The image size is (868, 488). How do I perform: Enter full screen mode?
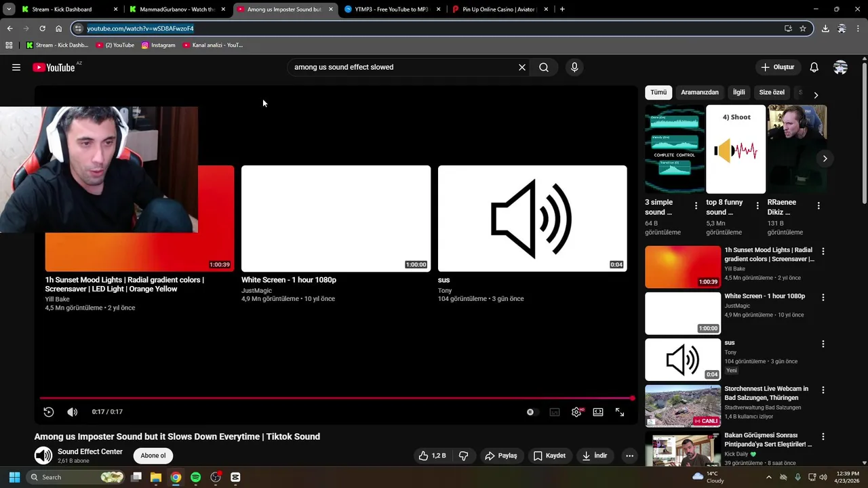tap(620, 412)
